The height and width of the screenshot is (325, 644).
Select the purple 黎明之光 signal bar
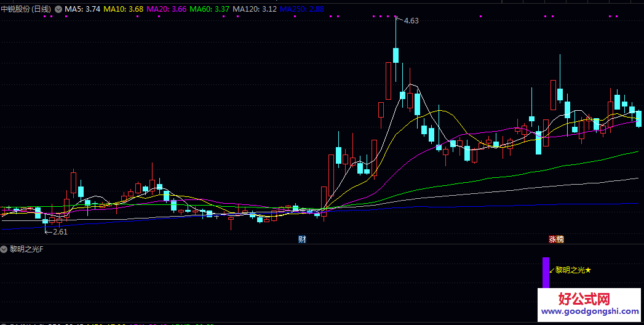point(546,272)
